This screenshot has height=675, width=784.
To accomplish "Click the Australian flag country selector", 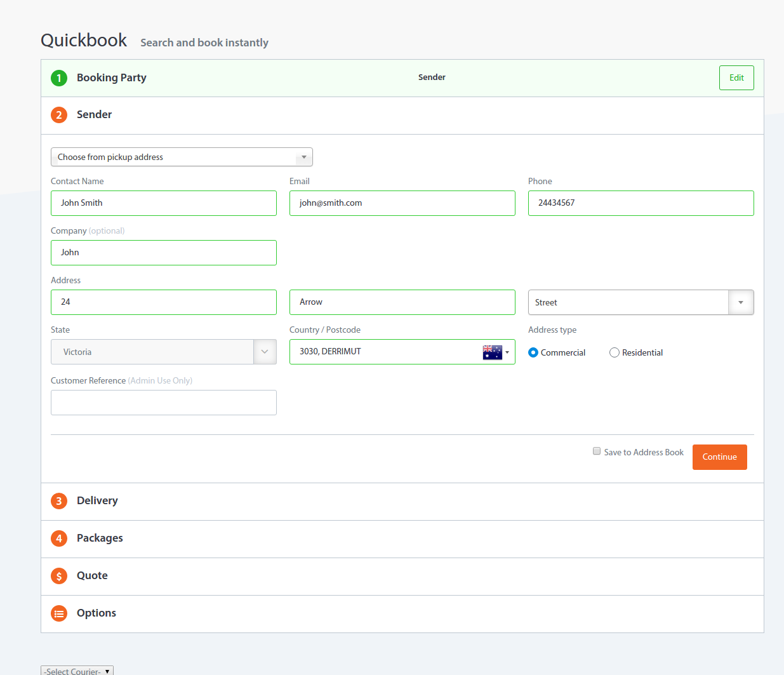I will [496, 352].
